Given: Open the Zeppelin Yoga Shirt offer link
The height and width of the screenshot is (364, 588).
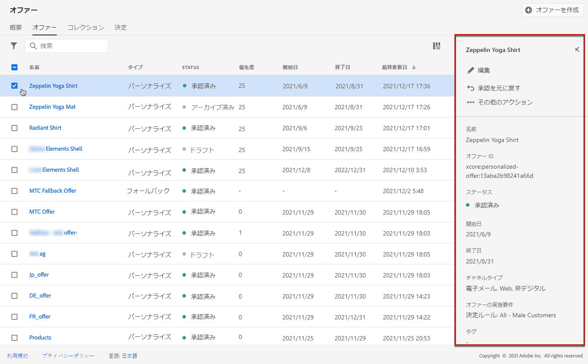Looking at the screenshot, I should [53, 86].
